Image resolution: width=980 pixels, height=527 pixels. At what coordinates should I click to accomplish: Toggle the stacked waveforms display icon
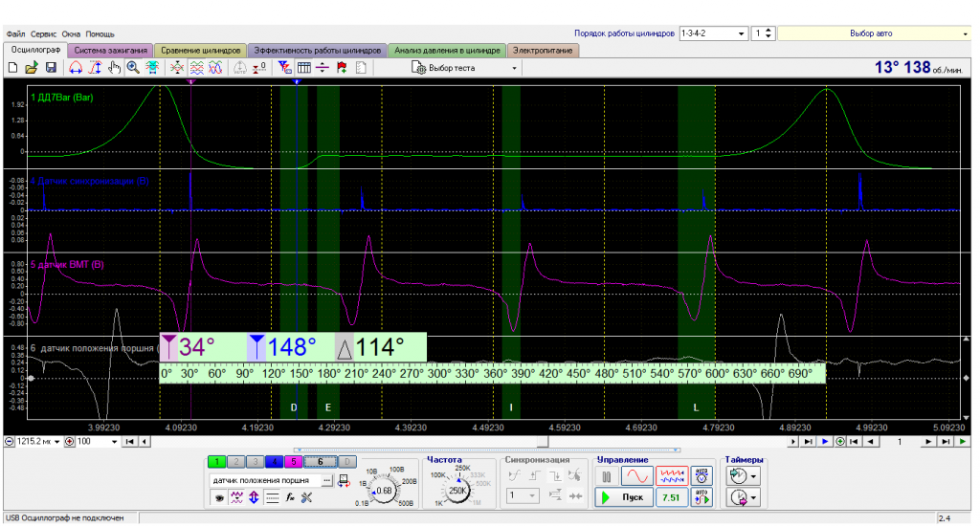(197, 68)
